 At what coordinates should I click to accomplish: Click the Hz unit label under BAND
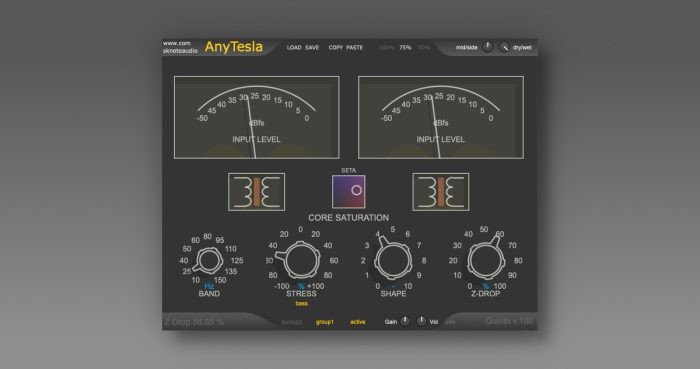click(x=209, y=286)
